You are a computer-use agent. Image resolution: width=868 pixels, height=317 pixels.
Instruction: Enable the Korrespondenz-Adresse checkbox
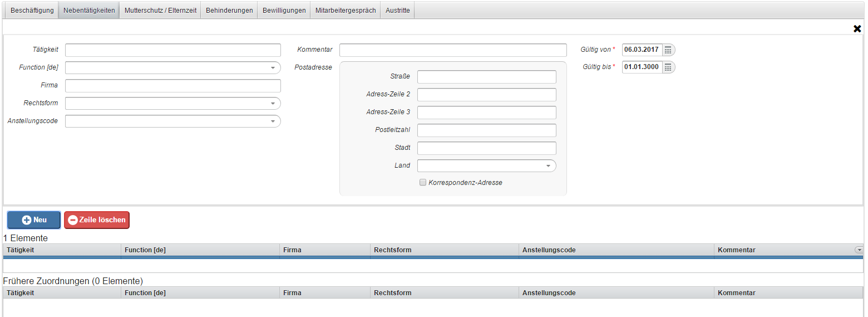(x=423, y=183)
